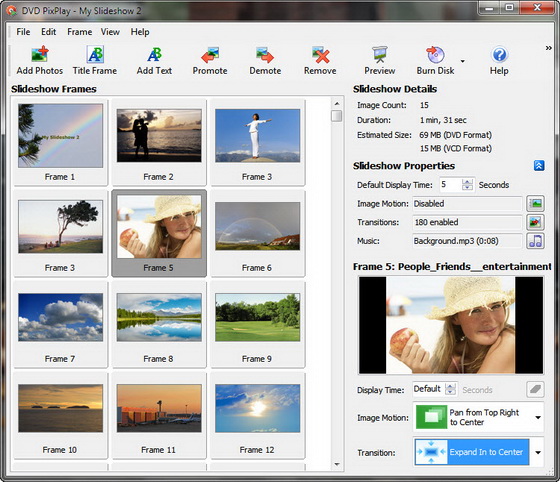Viewport: 560px width, 482px height.
Task: Open the View menu
Action: tap(110, 32)
